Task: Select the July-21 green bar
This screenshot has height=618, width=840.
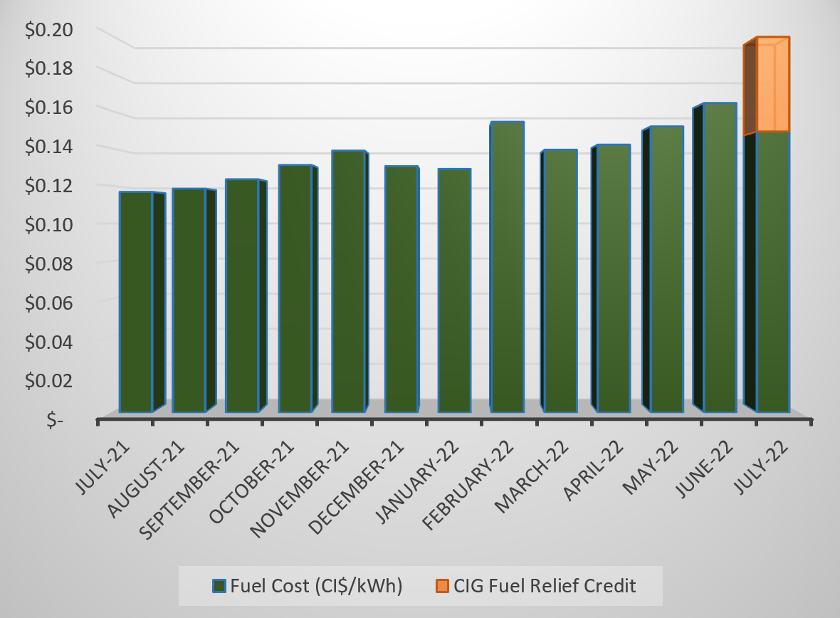Action: [135, 303]
